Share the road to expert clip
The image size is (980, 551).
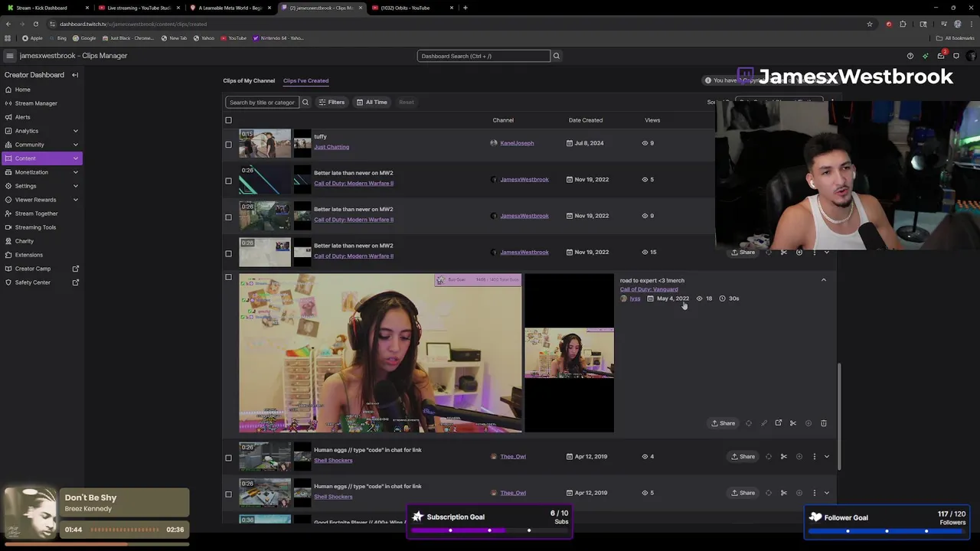pyautogui.click(x=723, y=423)
